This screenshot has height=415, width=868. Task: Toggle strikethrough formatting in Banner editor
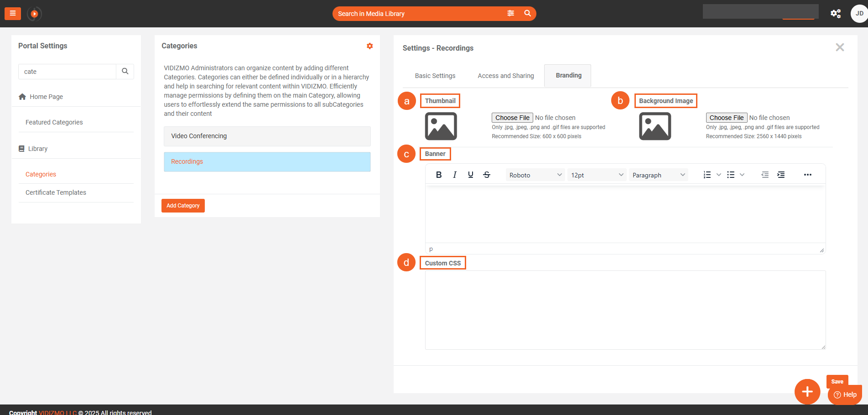click(487, 175)
